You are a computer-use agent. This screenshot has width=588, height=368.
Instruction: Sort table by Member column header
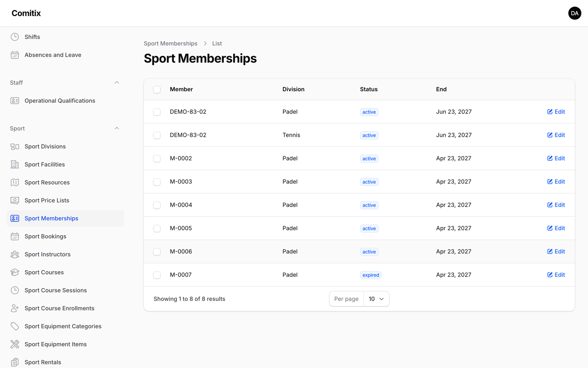click(x=181, y=89)
